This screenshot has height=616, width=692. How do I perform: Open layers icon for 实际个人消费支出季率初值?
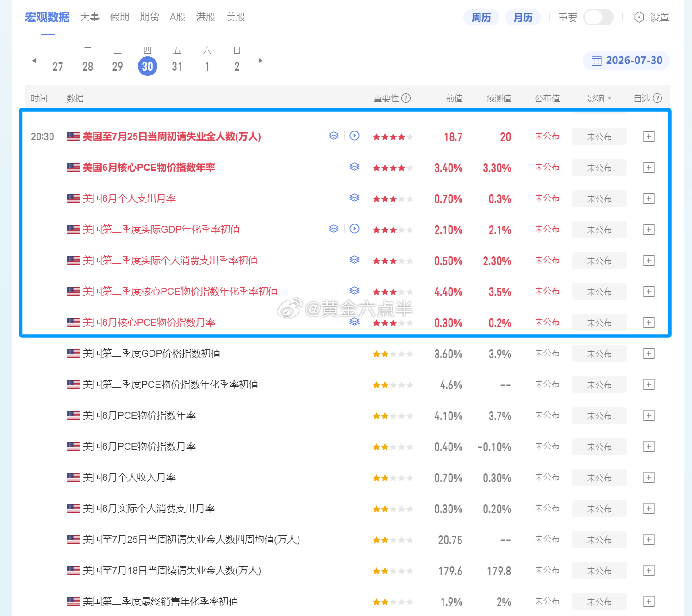[355, 260]
